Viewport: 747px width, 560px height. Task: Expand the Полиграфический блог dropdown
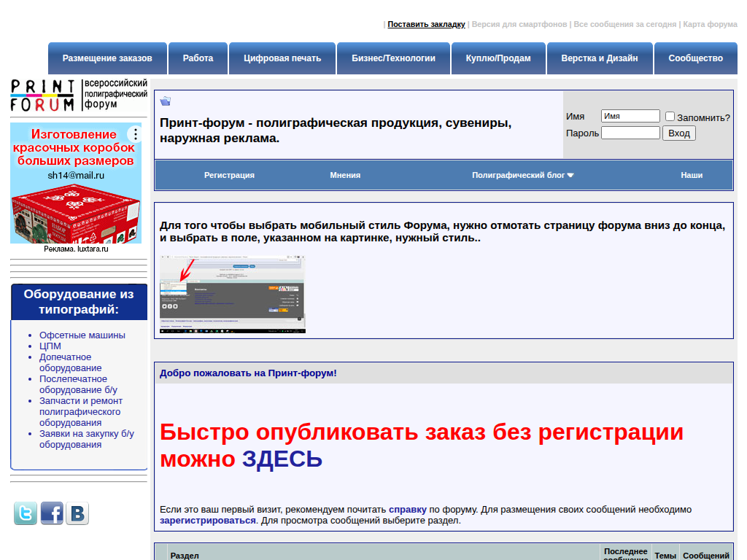[x=522, y=175]
